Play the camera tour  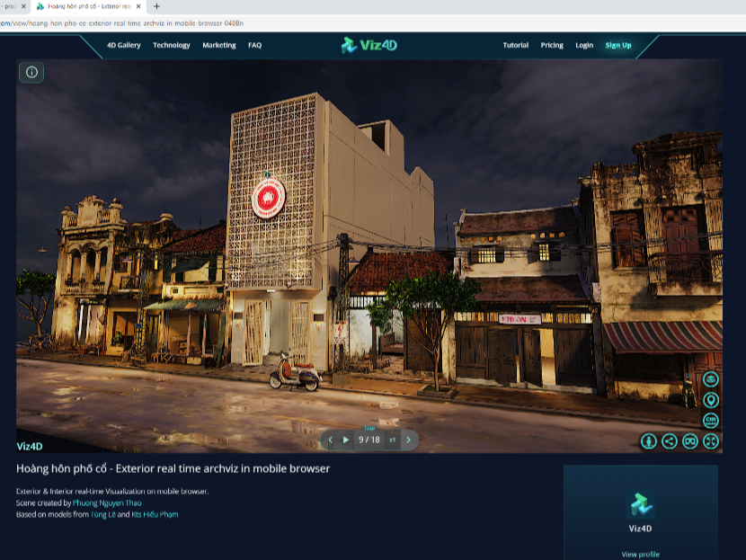346,440
